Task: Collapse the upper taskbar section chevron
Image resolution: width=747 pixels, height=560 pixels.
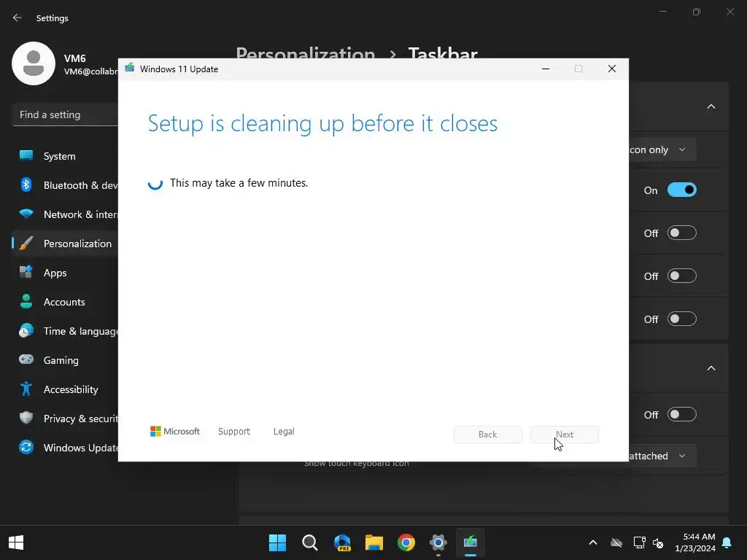Action: pyautogui.click(x=711, y=106)
